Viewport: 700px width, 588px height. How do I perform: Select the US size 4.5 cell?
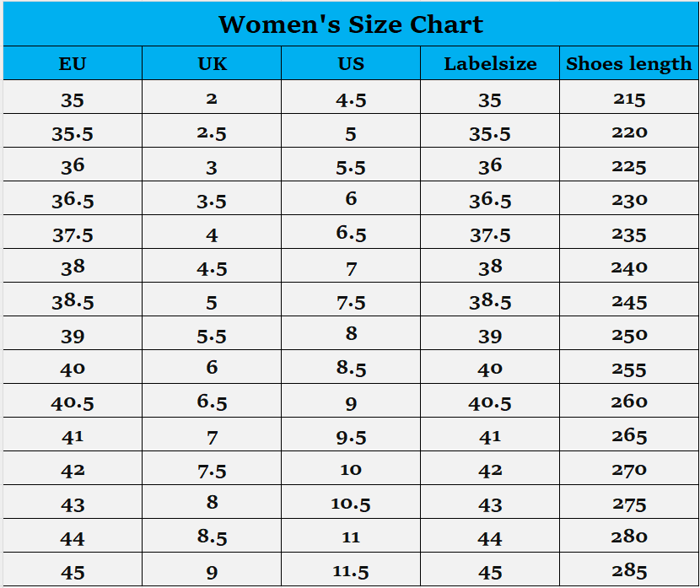pos(351,100)
